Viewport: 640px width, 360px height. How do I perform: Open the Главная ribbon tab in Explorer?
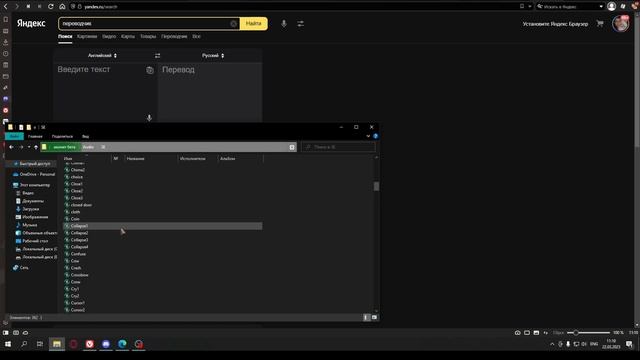[35, 136]
